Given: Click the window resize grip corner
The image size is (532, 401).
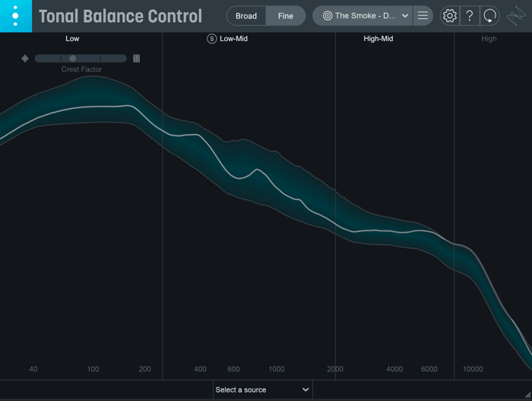Looking at the screenshot, I should pyautogui.click(x=527, y=395).
